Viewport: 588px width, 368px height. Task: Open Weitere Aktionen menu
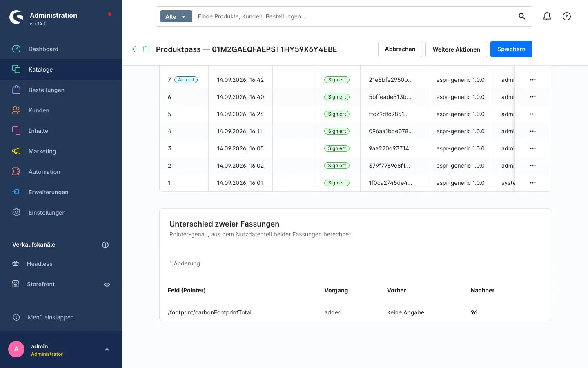[456, 49]
